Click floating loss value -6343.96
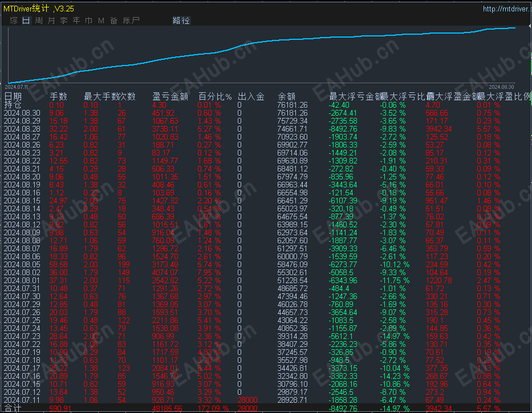This screenshot has height=413, width=532. (343, 280)
